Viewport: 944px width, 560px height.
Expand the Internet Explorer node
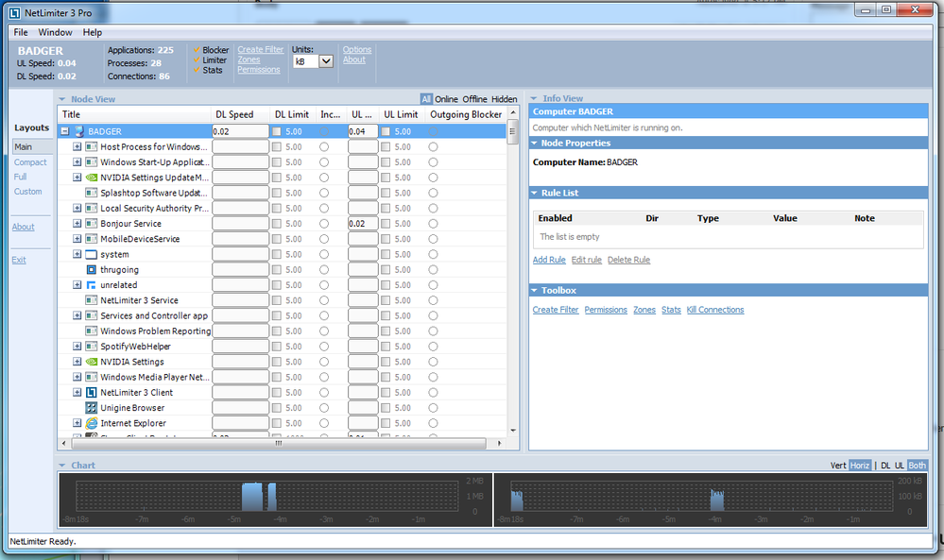(x=77, y=423)
